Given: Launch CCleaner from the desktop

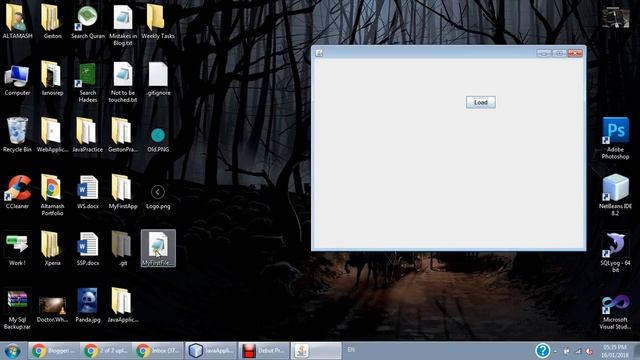Looking at the screenshot, I should click(17, 192).
